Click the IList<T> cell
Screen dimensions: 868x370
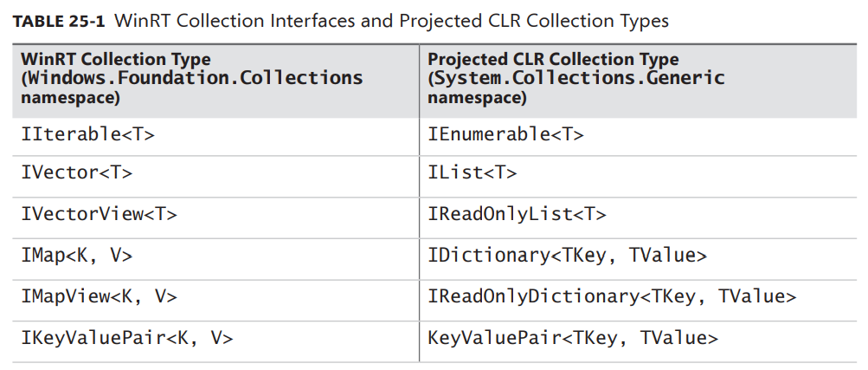tap(472, 172)
